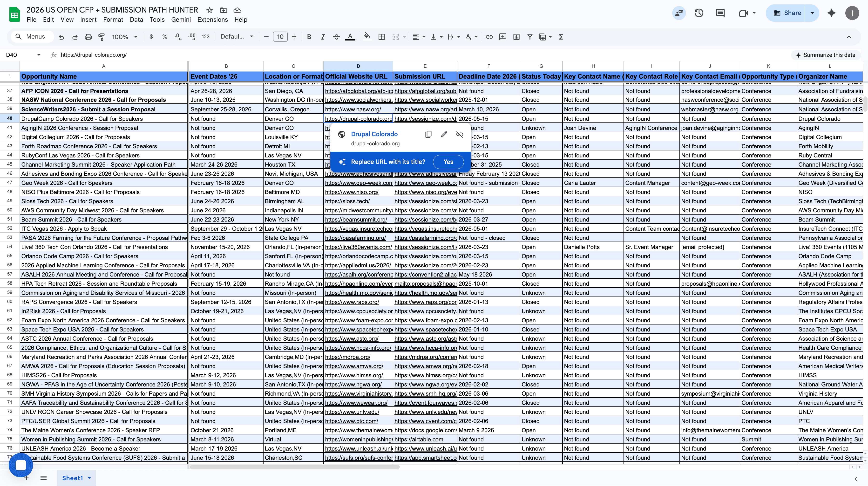Click the undo arrow icon
This screenshot has height=486, width=868.
[61, 37]
